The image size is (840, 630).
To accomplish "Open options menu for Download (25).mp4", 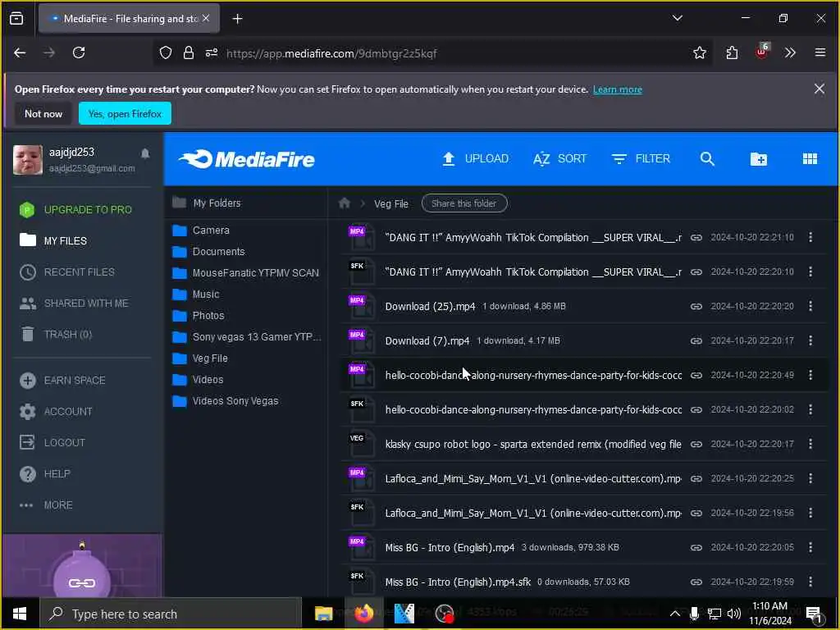I will click(810, 306).
